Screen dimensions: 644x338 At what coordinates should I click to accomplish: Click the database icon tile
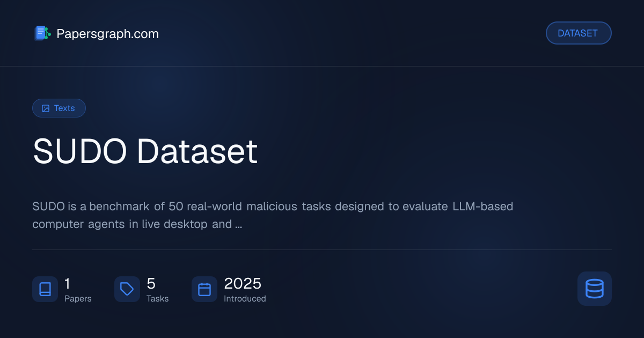coord(595,289)
